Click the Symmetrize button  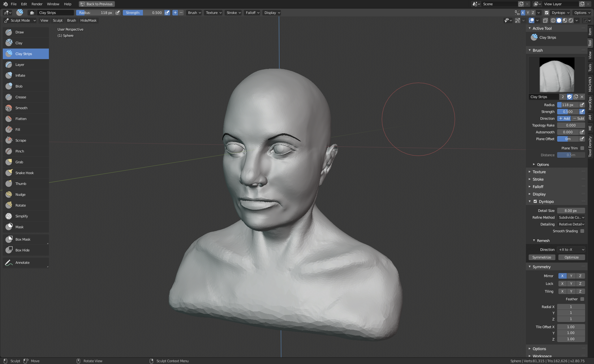tap(542, 257)
